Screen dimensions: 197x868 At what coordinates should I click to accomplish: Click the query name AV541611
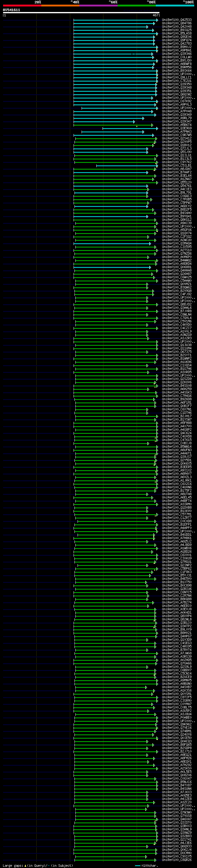(11, 10)
